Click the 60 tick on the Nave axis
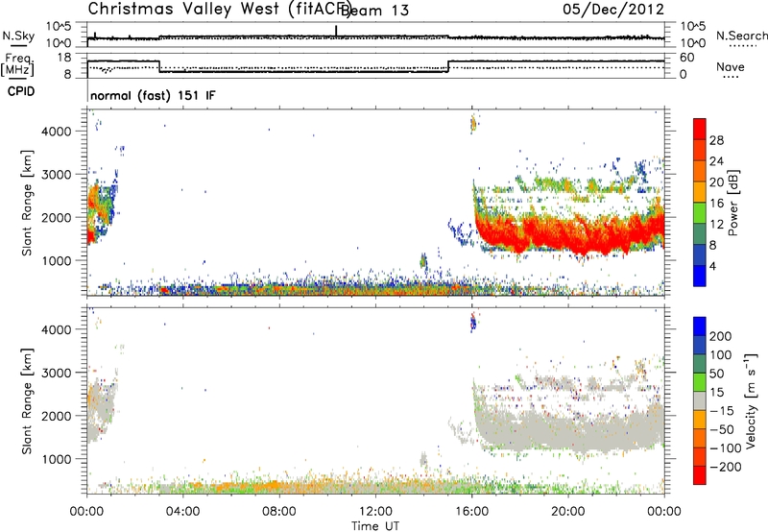This screenshot has height=532, width=768. (x=686, y=58)
